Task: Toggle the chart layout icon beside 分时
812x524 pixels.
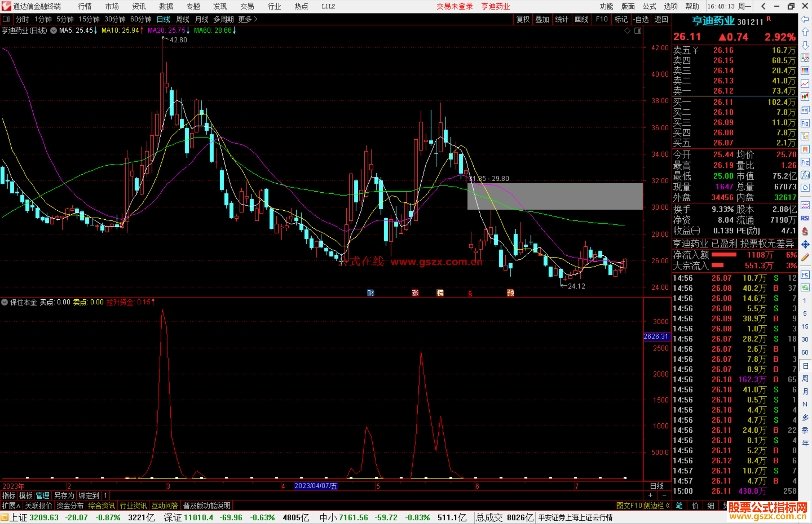Action: [x=6, y=19]
